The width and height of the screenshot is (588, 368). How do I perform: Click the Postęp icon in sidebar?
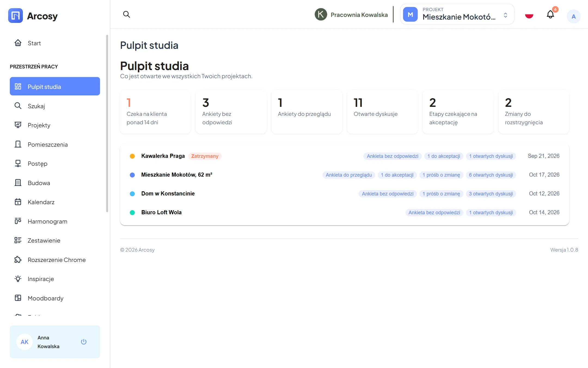[18, 164]
